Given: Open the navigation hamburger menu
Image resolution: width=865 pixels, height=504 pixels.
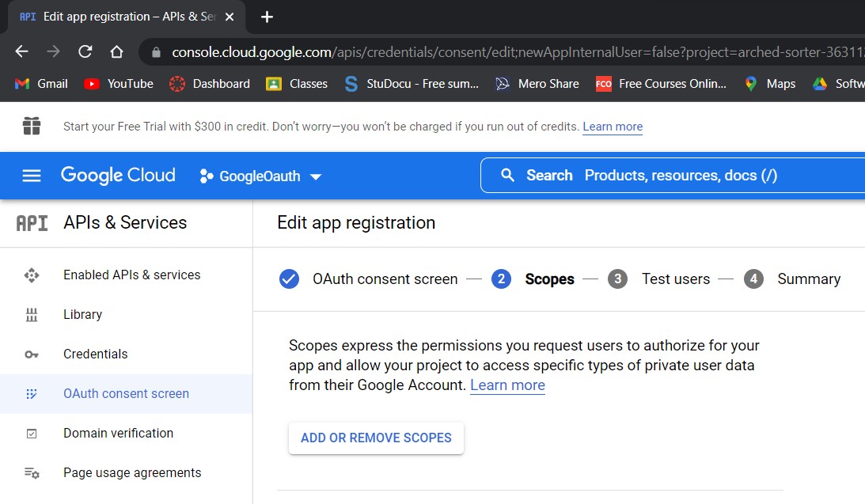Looking at the screenshot, I should [31, 176].
